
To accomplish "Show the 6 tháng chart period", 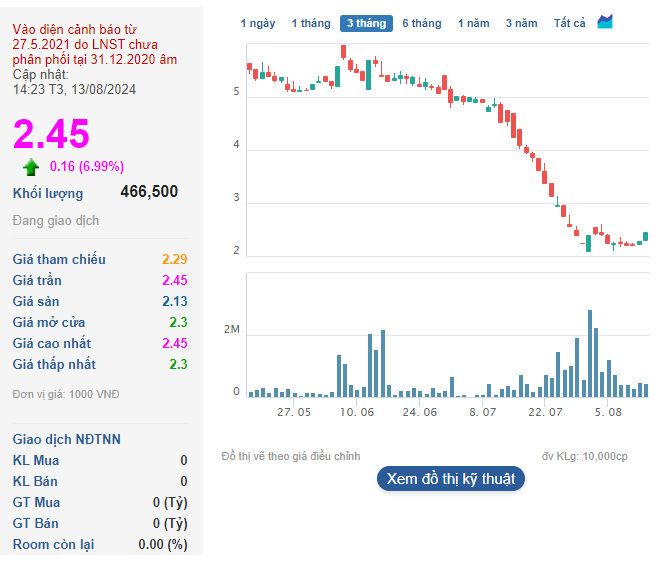I will (421, 23).
